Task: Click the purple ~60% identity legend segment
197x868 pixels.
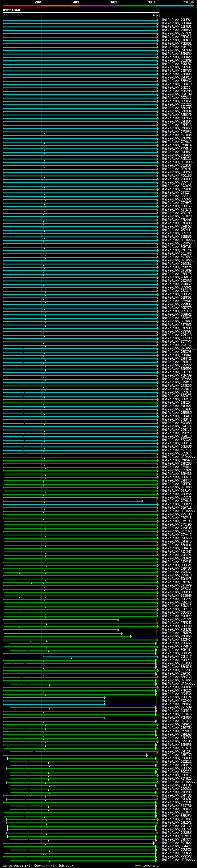Action: point(99,6)
